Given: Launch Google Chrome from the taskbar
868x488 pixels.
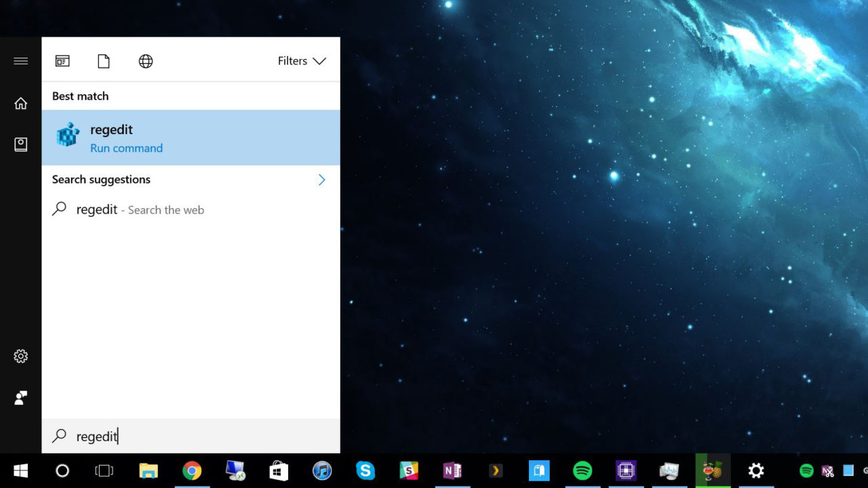Looking at the screenshot, I should point(192,470).
